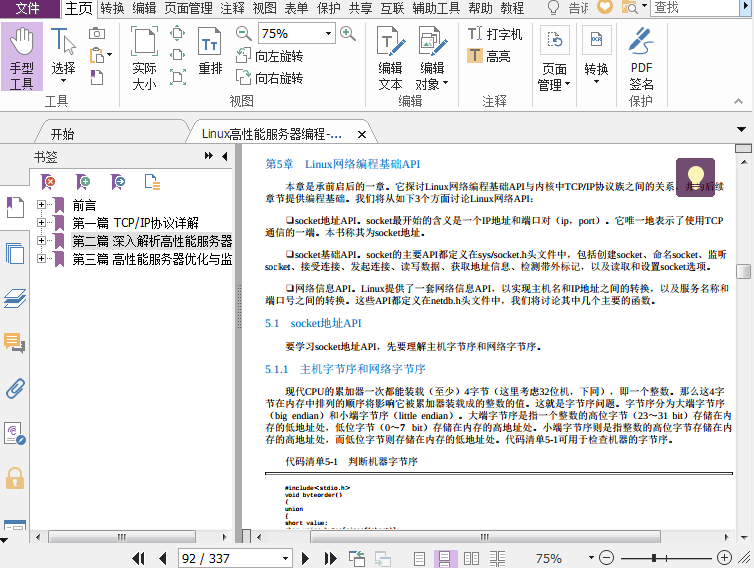Expand the 第二篇 深入解析高性能服务器 bookmark
This screenshot has height=568, width=754.
(41, 240)
